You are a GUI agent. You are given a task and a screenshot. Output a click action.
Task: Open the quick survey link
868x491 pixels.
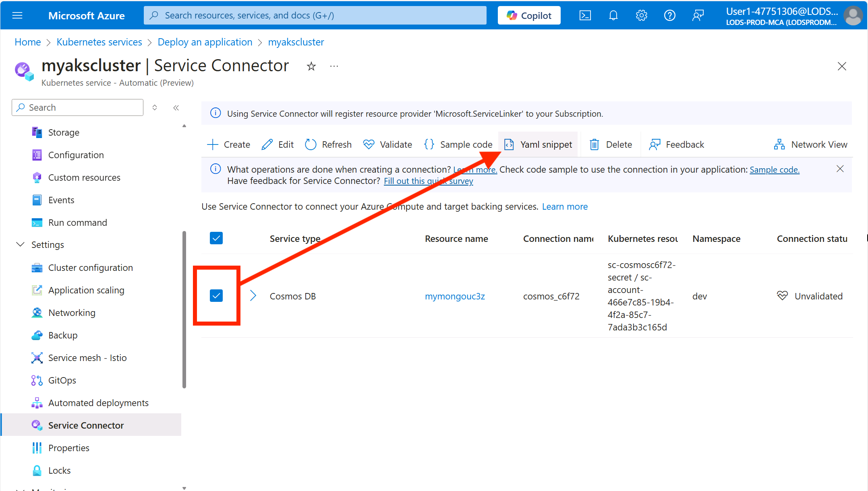(x=428, y=181)
